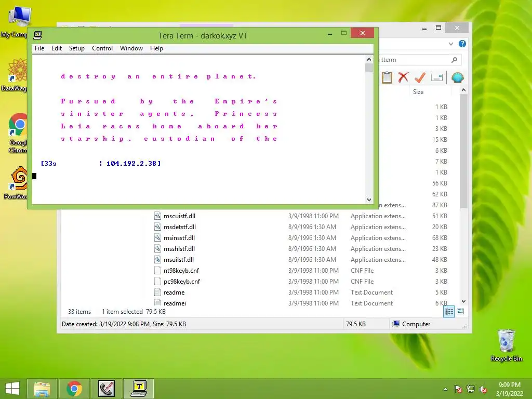Open the Help menu in Tera Term
This screenshot has width=532, height=399.
pos(156,48)
